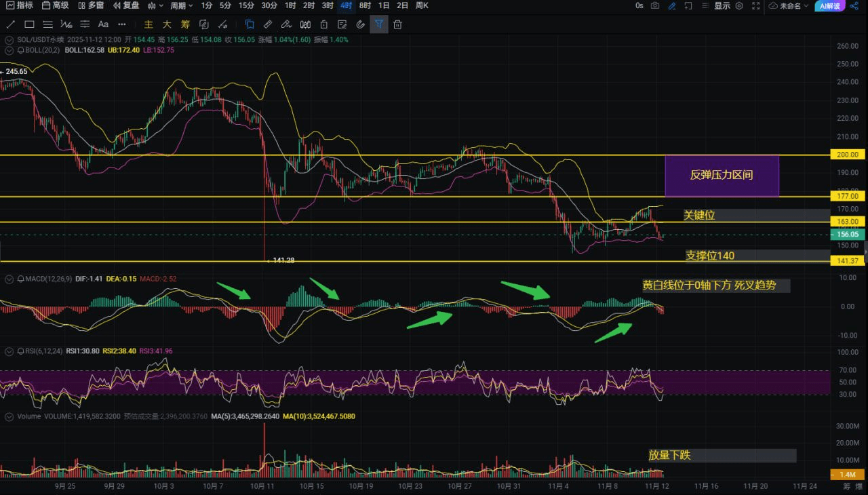Open the note editing icon
868x495 pixels.
[342, 24]
